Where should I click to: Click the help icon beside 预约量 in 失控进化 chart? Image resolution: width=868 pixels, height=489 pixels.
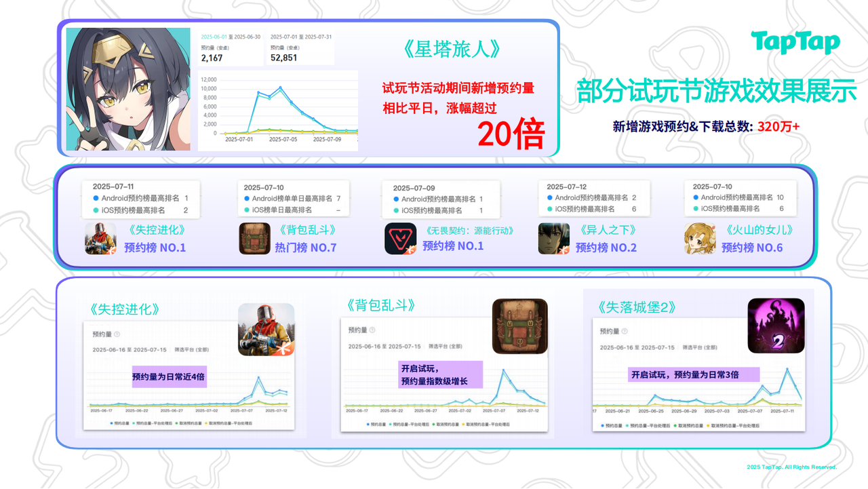117,334
